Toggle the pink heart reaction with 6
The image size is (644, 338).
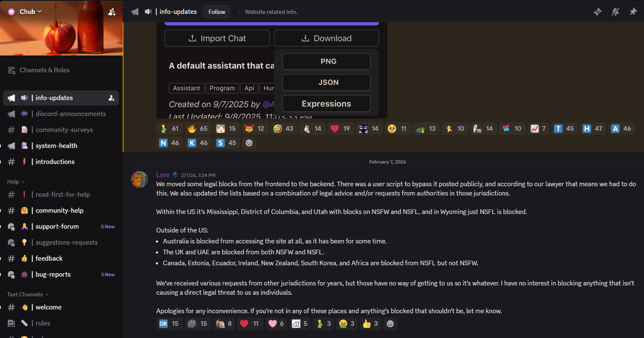277,324
